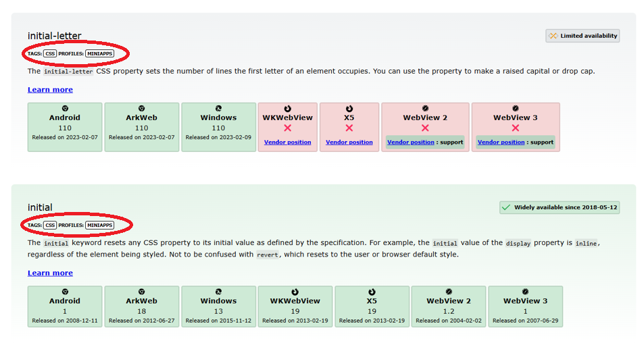Click the red X under WebView 3
The image size is (644, 347).
tap(516, 128)
